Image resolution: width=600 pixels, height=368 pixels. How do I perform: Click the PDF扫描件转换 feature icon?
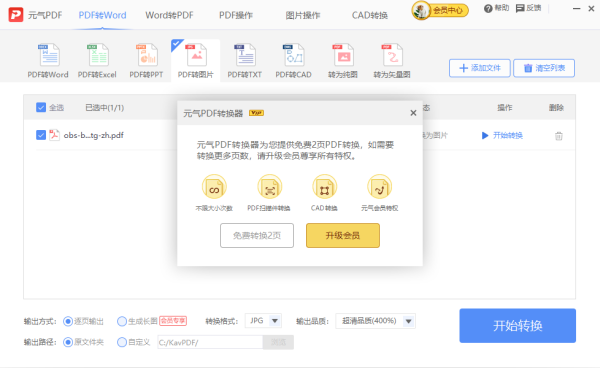[269, 187]
